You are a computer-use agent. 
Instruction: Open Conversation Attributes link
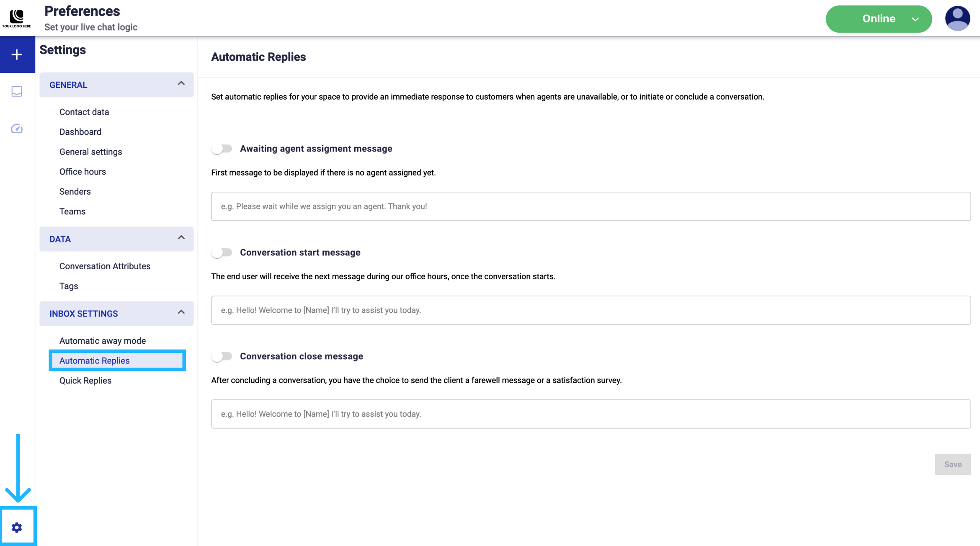105,266
